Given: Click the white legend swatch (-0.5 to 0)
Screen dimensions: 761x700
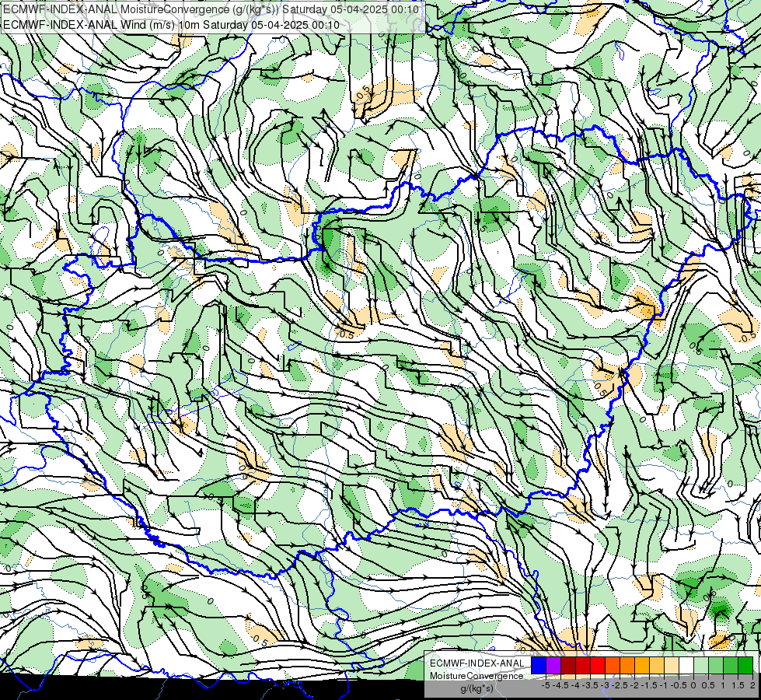Looking at the screenshot, I should point(686,665).
